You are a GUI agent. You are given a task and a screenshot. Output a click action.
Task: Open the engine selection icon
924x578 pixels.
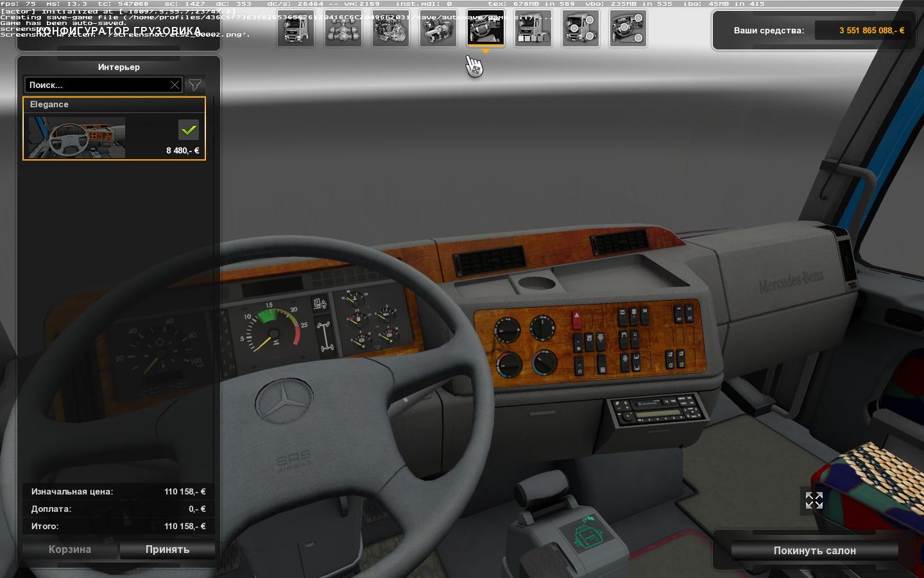click(391, 29)
